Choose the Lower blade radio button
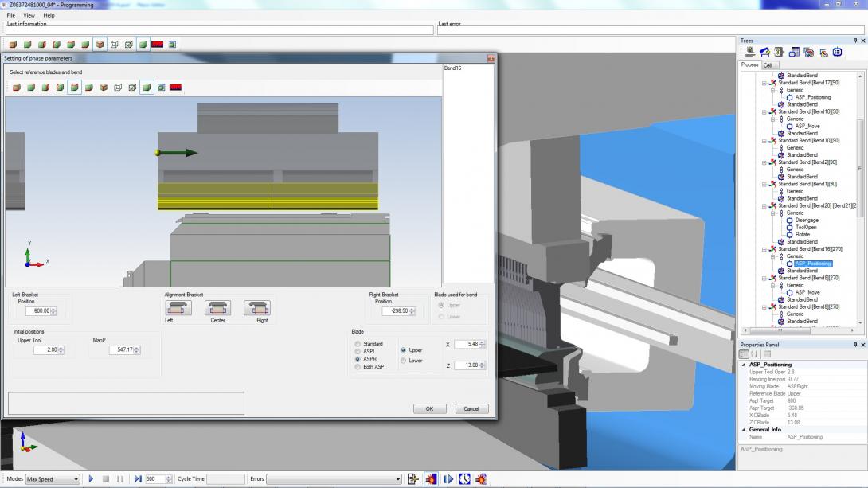The width and height of the screenshot is (868, 488). click(403, 361)
